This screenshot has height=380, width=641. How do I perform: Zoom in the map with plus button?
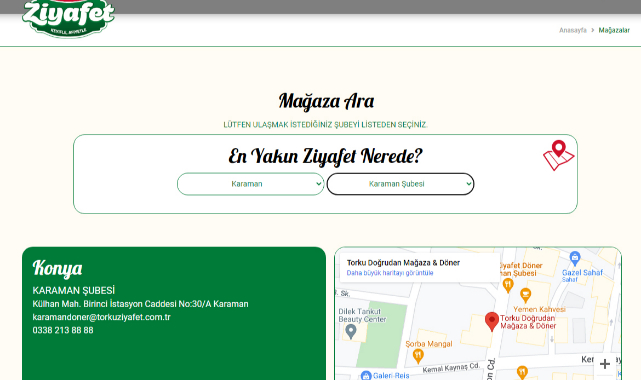click(605, 364)
